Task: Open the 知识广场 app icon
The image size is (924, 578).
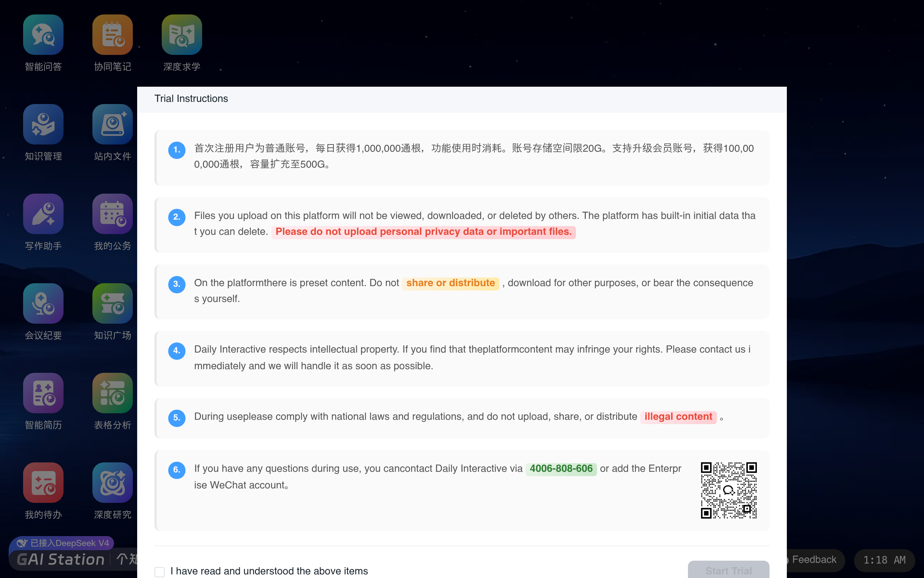Action: (x=112, y=303)
